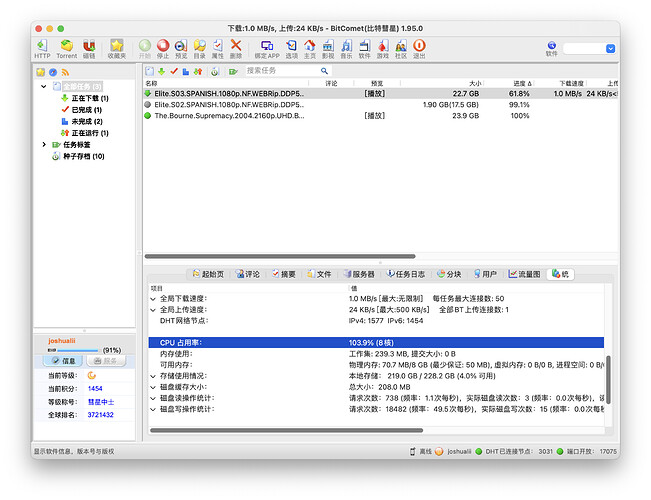
Task: Switch to the 用户 tab
Action: pyautogui.click(x=485, y=274)
